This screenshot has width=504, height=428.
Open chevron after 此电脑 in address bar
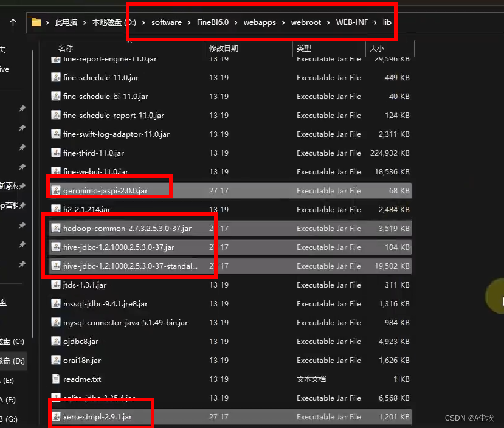(85, 22)
